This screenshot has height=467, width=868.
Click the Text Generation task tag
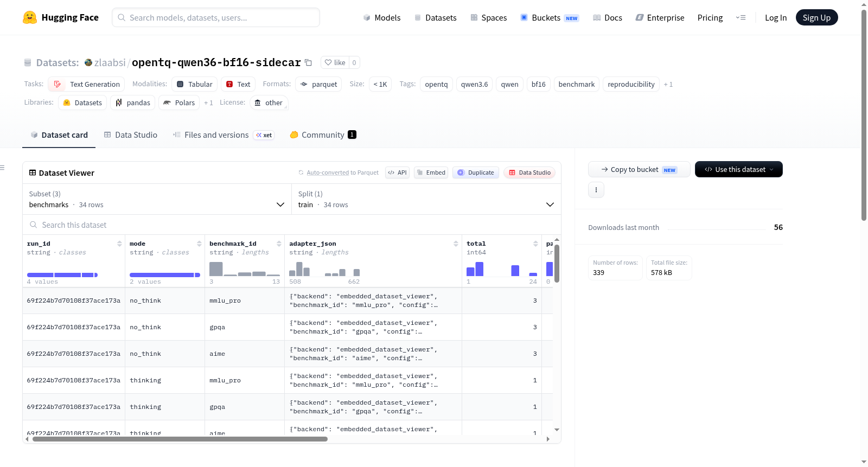tap(86, 84)
